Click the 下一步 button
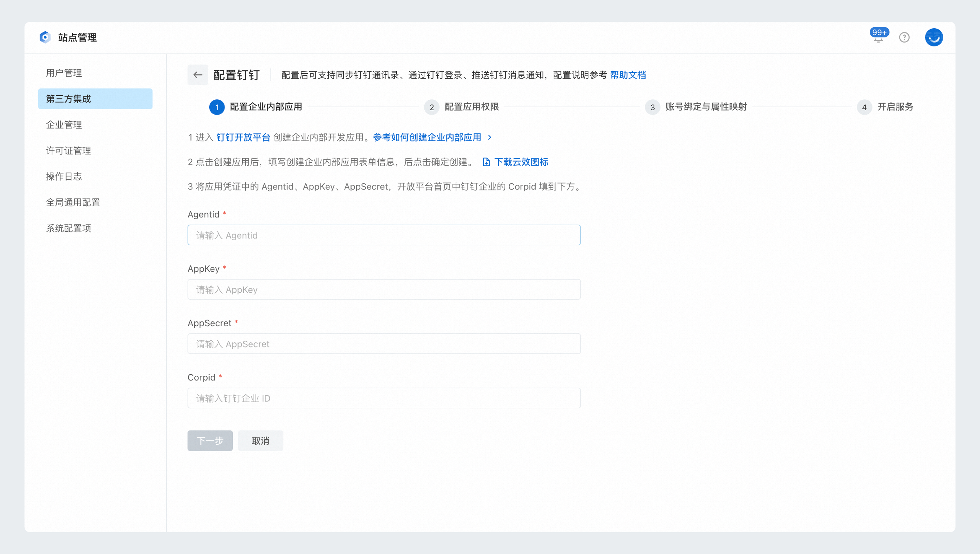The width and height of the screenshot is (980, 554). click(x=210, y=441)
